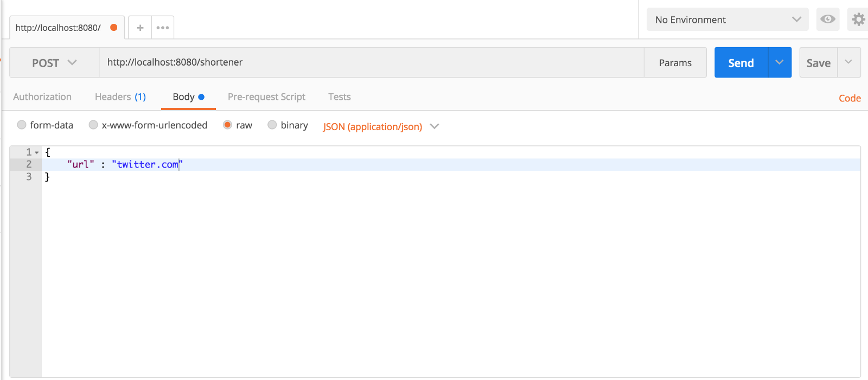Click the orange unsaved dot on request tab
The height and width of the screenshot is (380, 868).
(x=114, y=28)
